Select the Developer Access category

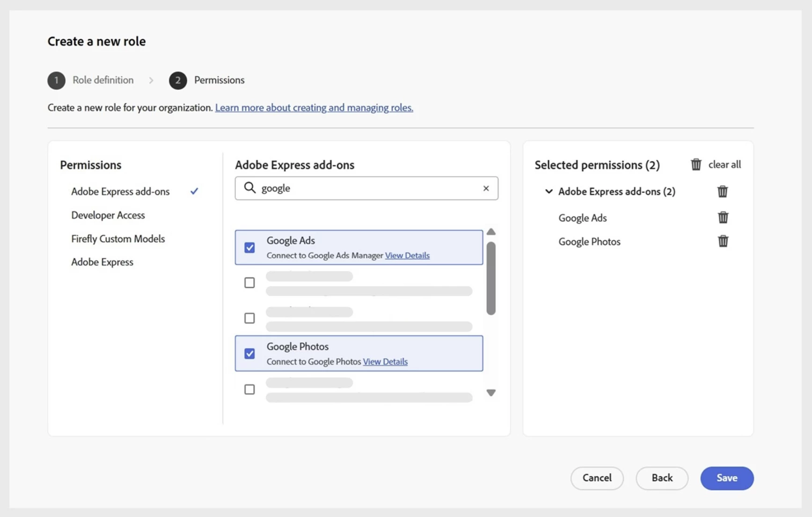pyautogui.click(x=108, y=215)
